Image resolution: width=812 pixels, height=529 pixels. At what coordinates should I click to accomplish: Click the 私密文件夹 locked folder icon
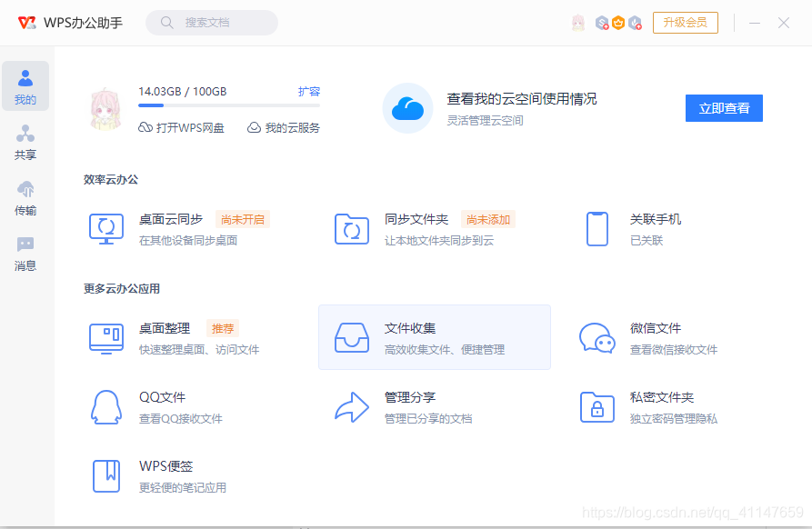point(597,407)
